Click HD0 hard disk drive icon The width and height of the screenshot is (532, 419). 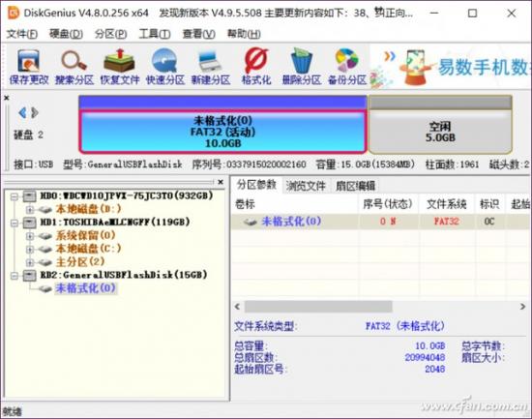pos(29,195)
